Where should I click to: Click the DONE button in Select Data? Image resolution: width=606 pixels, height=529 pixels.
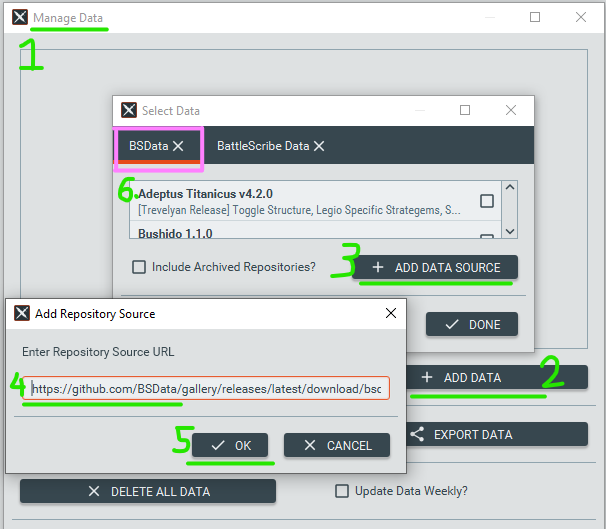coord(472,324)
